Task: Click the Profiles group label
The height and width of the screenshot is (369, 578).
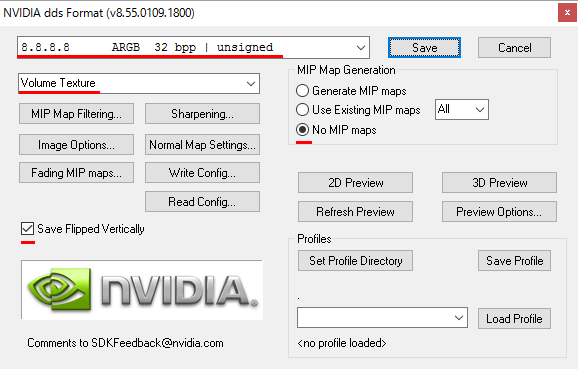Action: 314,239
